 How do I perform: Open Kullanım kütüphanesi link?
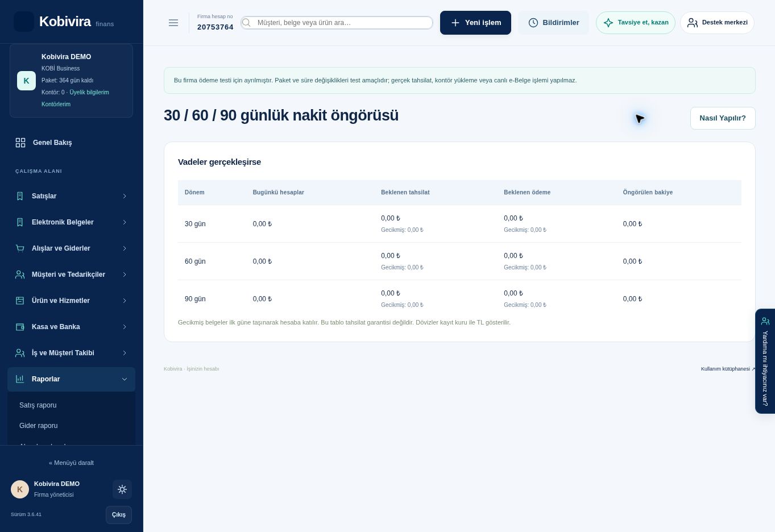tap(728, 369)
